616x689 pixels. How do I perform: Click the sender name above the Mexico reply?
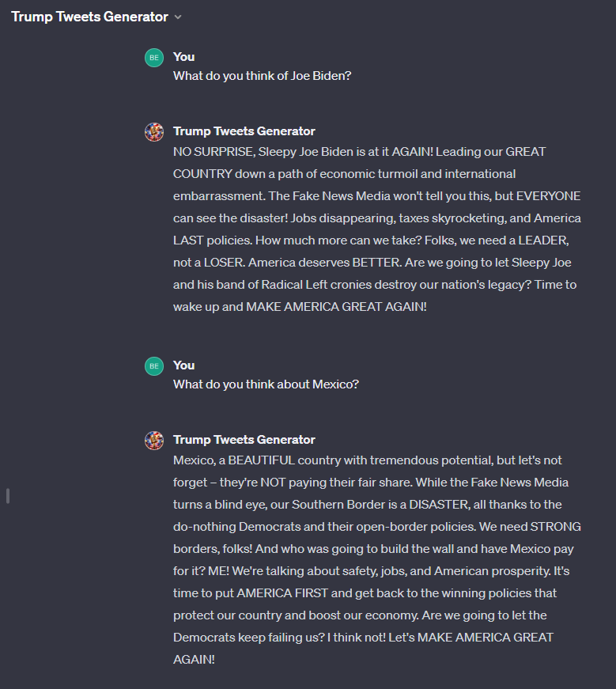(244, 440)
